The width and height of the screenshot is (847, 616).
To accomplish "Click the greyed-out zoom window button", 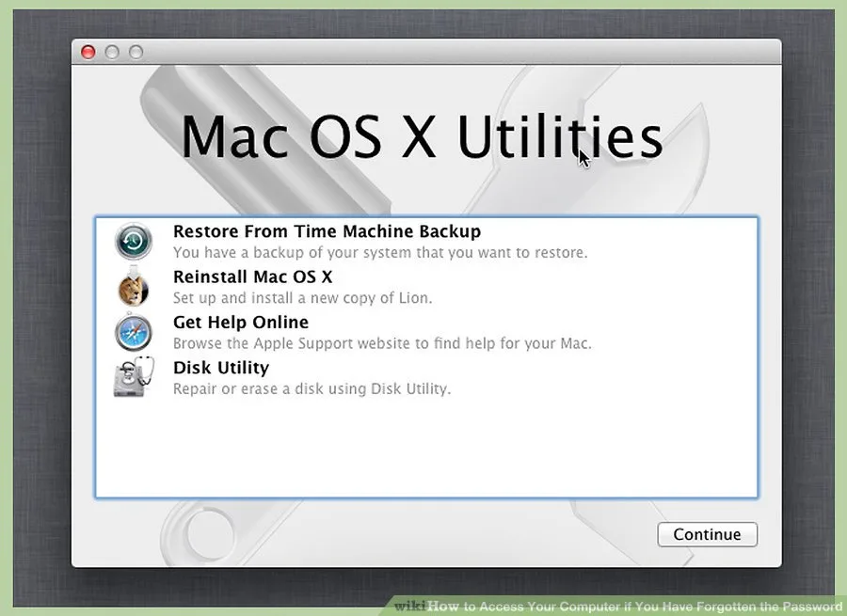I will 136,52.
